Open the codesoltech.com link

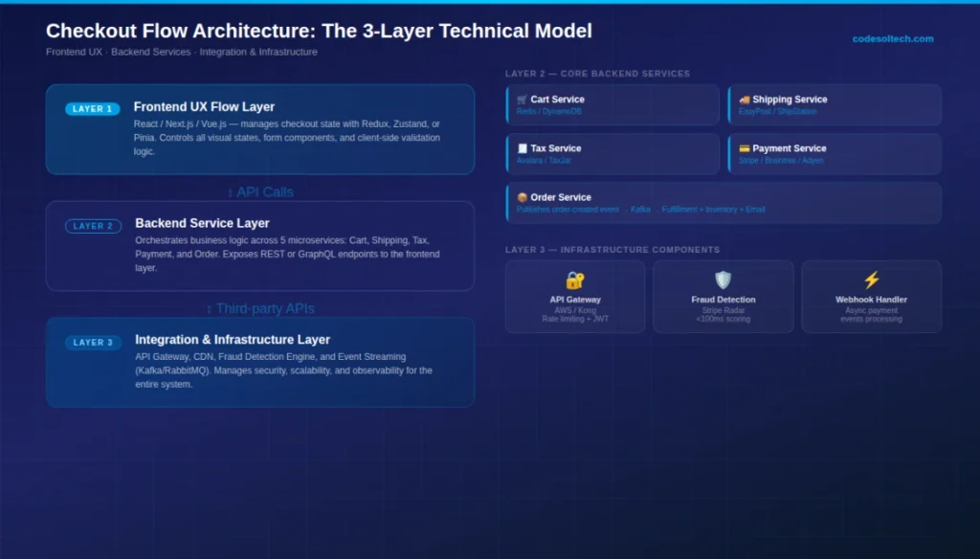tap(892, 38)
